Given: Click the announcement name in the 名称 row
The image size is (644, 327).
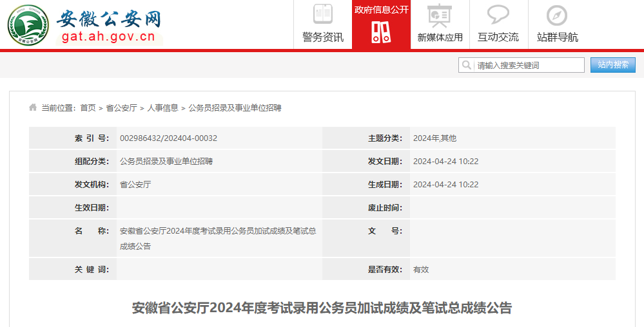Looking at the screenshot, I should pyautogui.click(x=218, y=238).
